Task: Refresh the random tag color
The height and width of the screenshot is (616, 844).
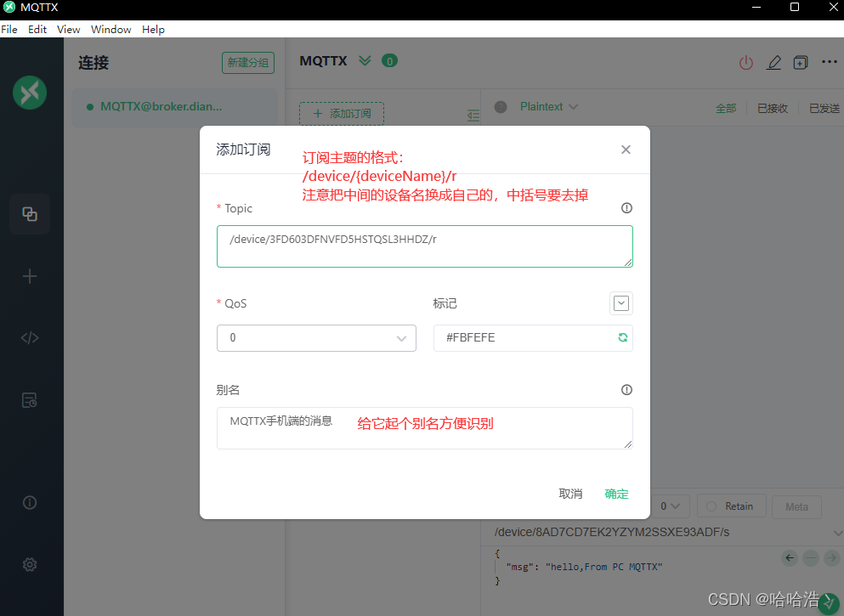Action: tap(623, 337)
